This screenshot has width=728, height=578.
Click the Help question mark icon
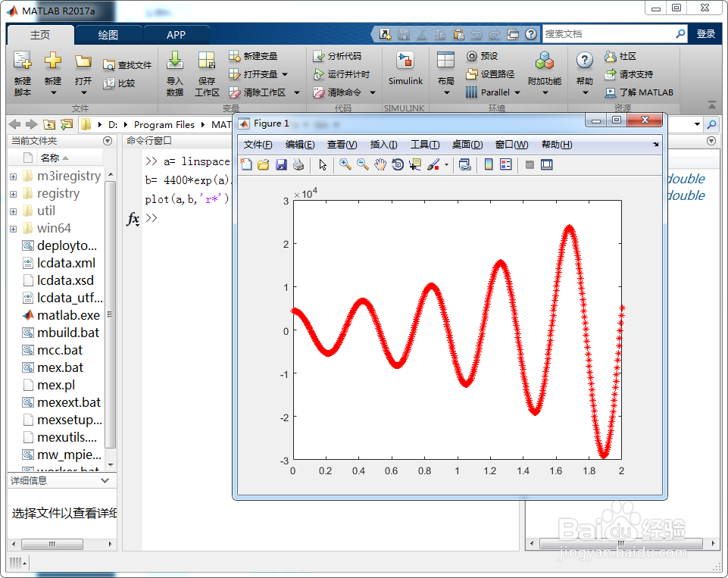(585, 61)
